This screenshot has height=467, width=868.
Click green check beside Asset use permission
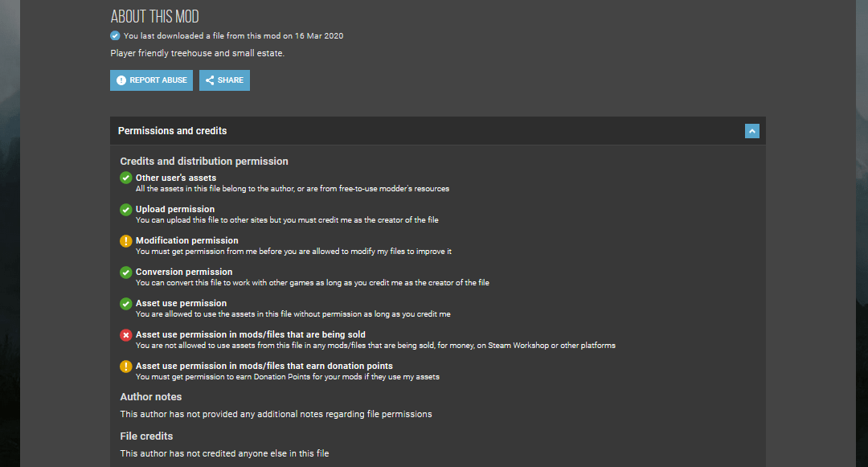(125, 303)
